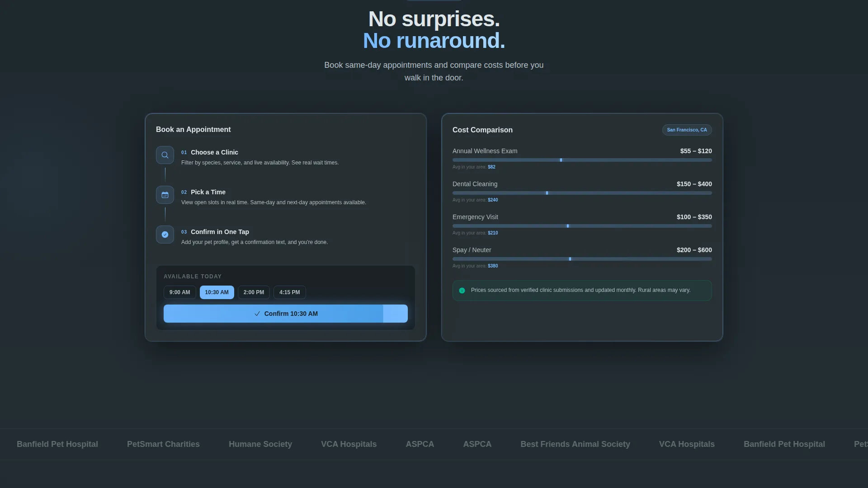Choose the 2:00 PM time slot
Screen dimensions: 868x488
(x=254, y=292)
